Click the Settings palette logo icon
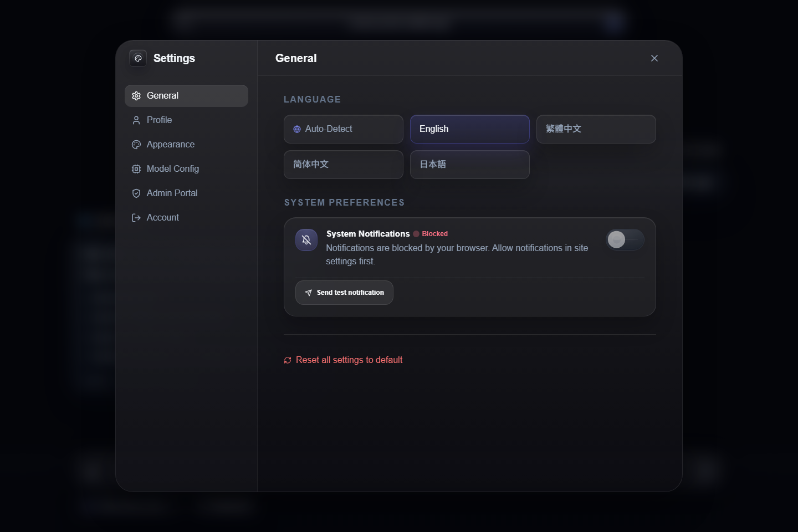Screen dimensions: 798x532 pyautogui.click(x=138, y=58)
